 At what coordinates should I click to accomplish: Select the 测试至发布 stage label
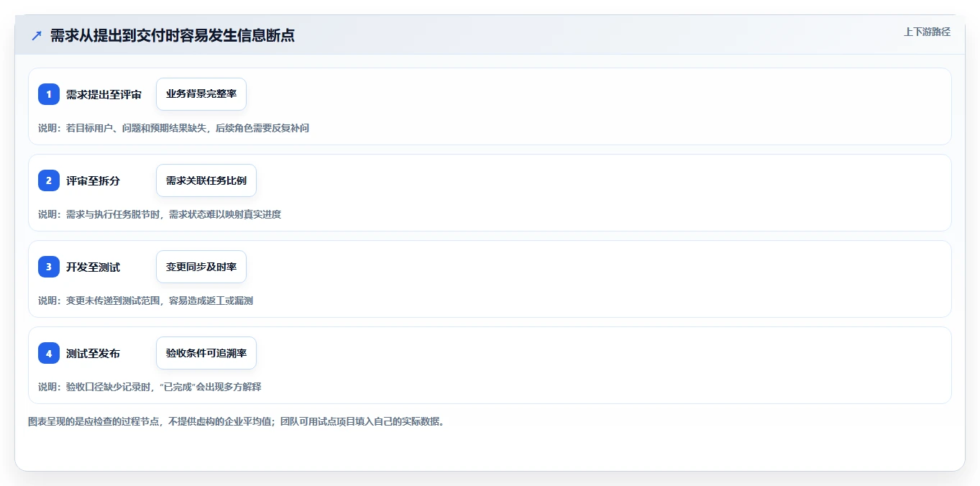tap(93, 353)
